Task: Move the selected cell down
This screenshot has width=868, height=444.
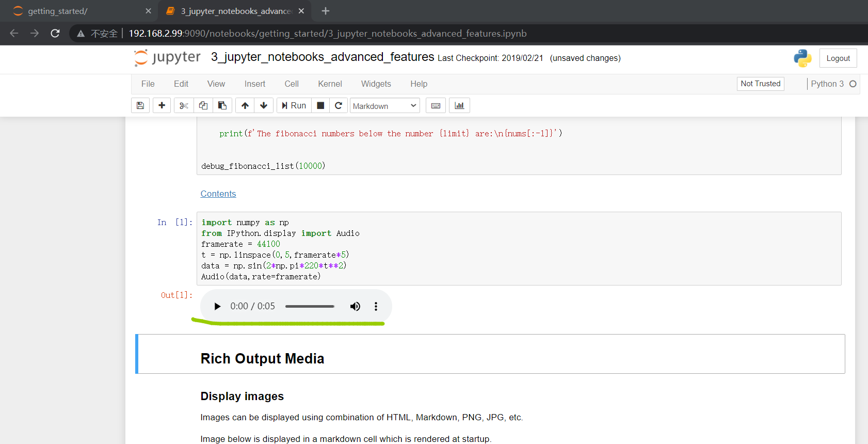Action: coord(264,105)
